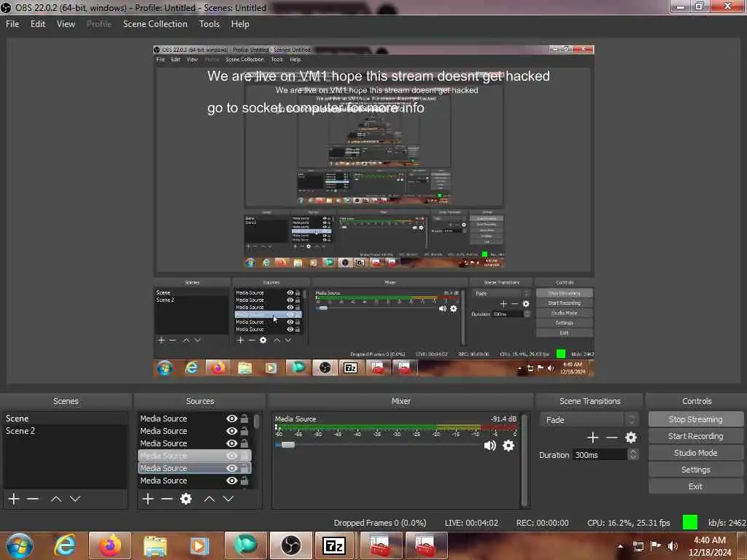Move the scene up with the arrow
Viewport: 747px width, 560px height.
[x=55, y=499]
